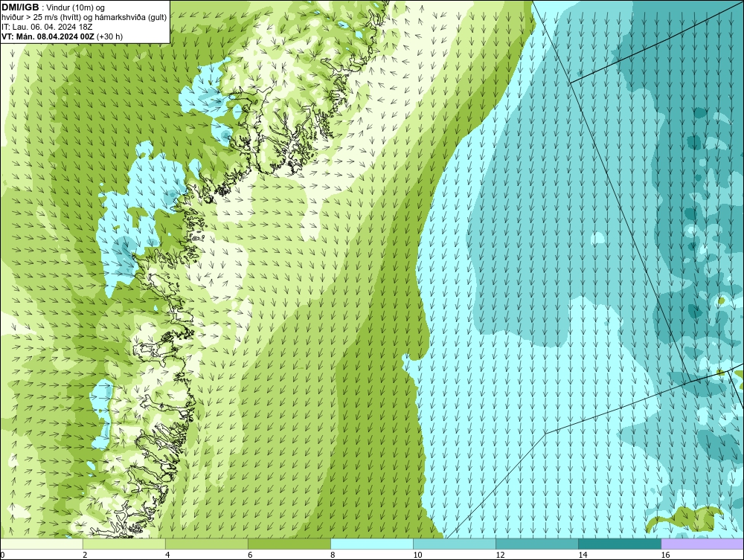Click the 0–2 m/s palest legend swatch
Screen dimensions: 744x560
pyautogui.click(x=42, y=544)
